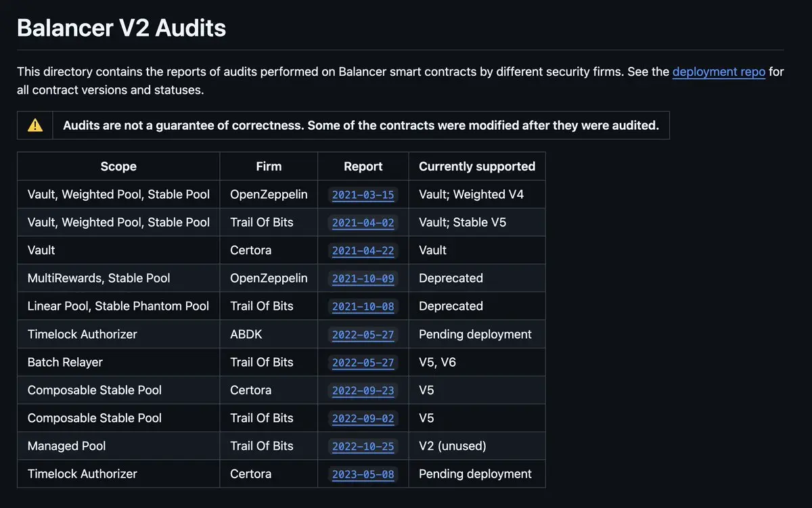Open the Managed Pool 2022-10-25 report

tap(363, 446)
